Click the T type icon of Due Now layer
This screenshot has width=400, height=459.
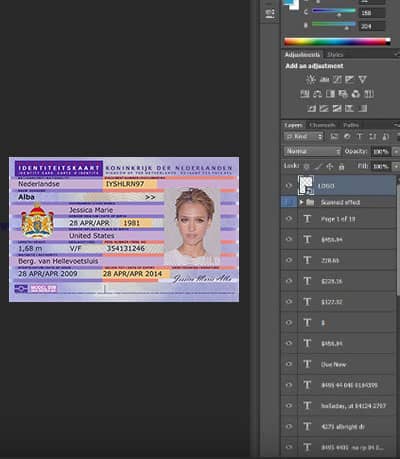click(x=307, y=364)
